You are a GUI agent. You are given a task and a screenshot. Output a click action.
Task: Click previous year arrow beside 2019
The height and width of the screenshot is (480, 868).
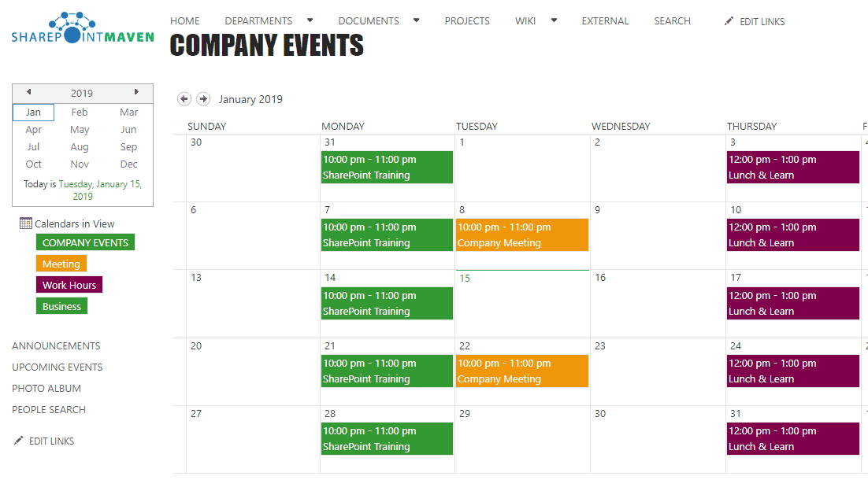click(29, 92)
